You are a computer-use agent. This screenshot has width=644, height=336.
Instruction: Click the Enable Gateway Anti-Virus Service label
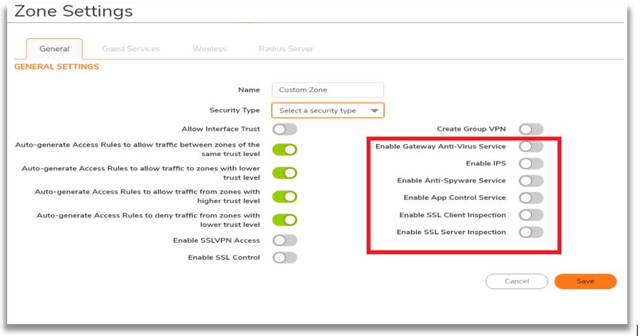pyautogui.click(x=440, y=147)
